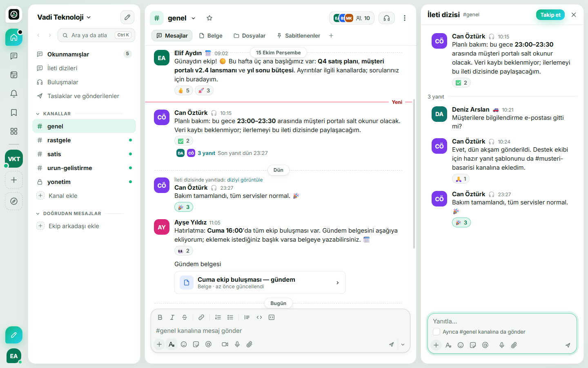This screenshot has width=588, height=368.
Task: Open the three-dot channel options menu
Action: click(405, 18)
